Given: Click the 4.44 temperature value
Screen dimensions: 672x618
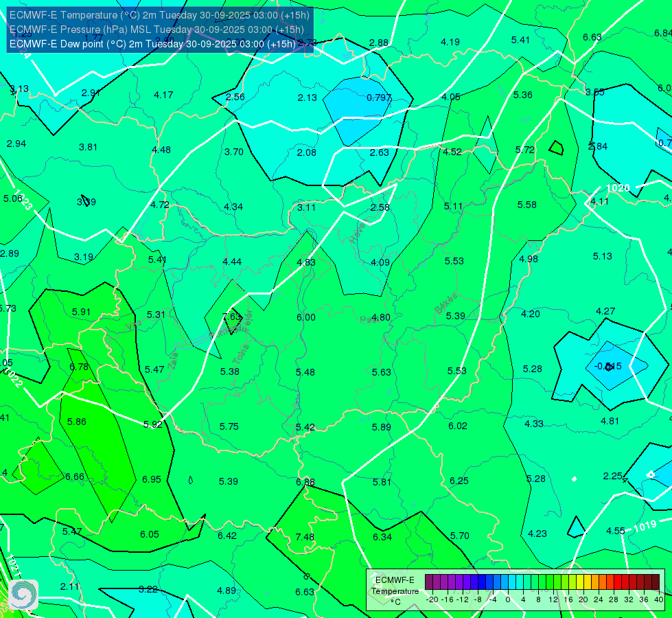Looking at the screenshot, I should pos(232,262).
